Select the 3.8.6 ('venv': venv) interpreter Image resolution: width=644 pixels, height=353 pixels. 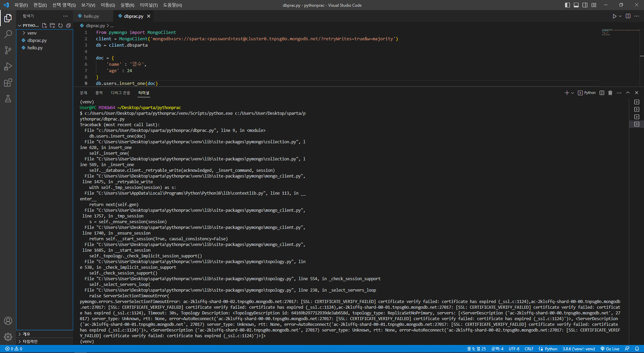coord(579,349)
